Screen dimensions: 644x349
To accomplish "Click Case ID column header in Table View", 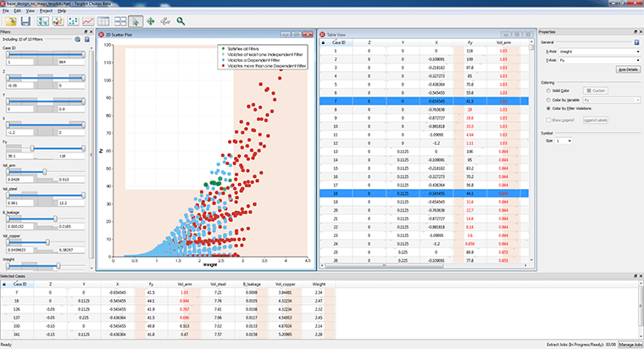I will pos(339,42).
